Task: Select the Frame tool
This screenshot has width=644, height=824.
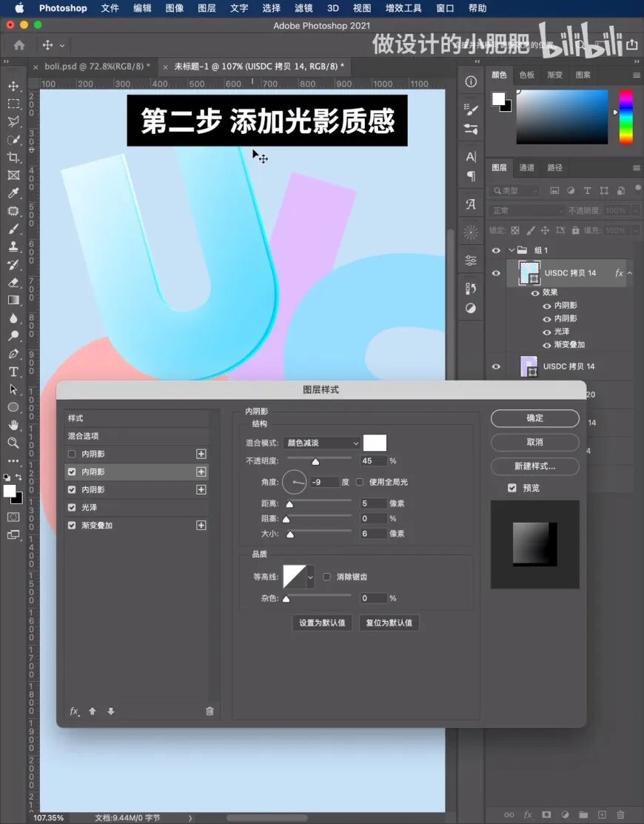Action: 13,175
